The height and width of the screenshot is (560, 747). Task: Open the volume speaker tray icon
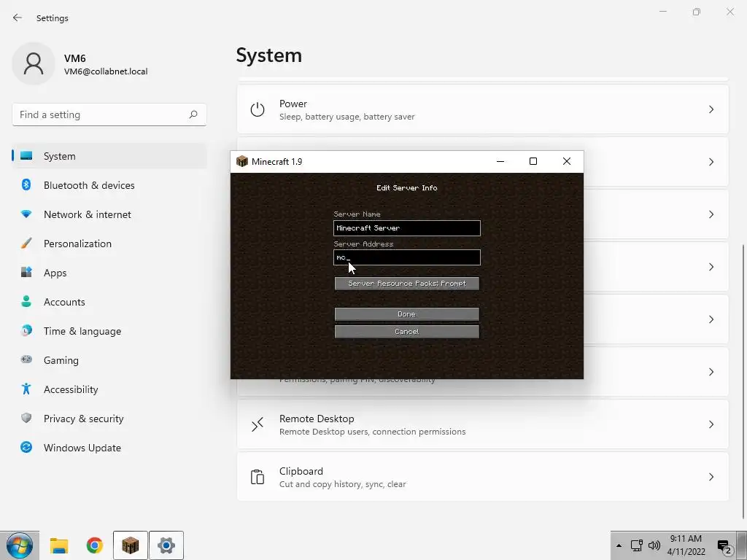click(x=654, y=545)
